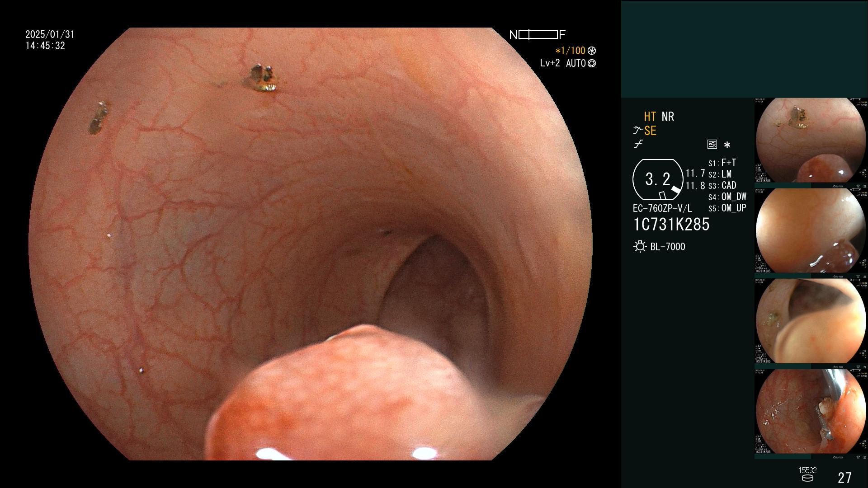Click the Lv+2 brightness level
Image resolution: width=868 pixels, height=488 pixels.
click(550, 63)
